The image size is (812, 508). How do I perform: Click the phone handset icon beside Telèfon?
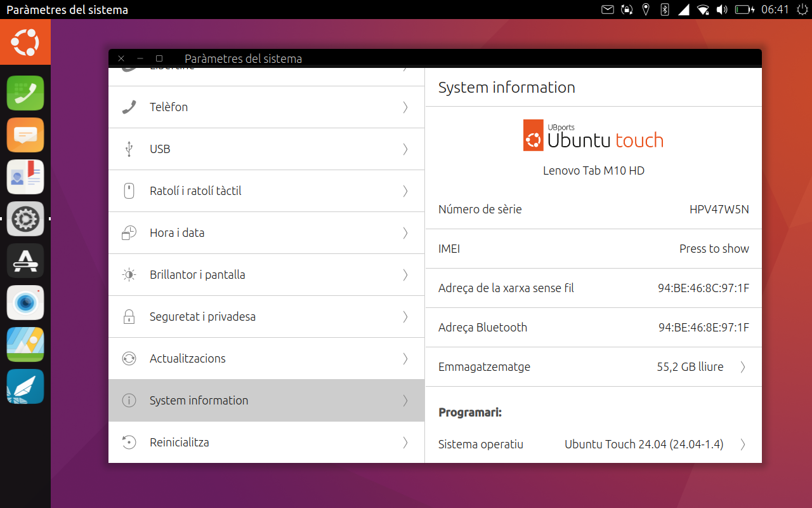(x=129, y=107)
